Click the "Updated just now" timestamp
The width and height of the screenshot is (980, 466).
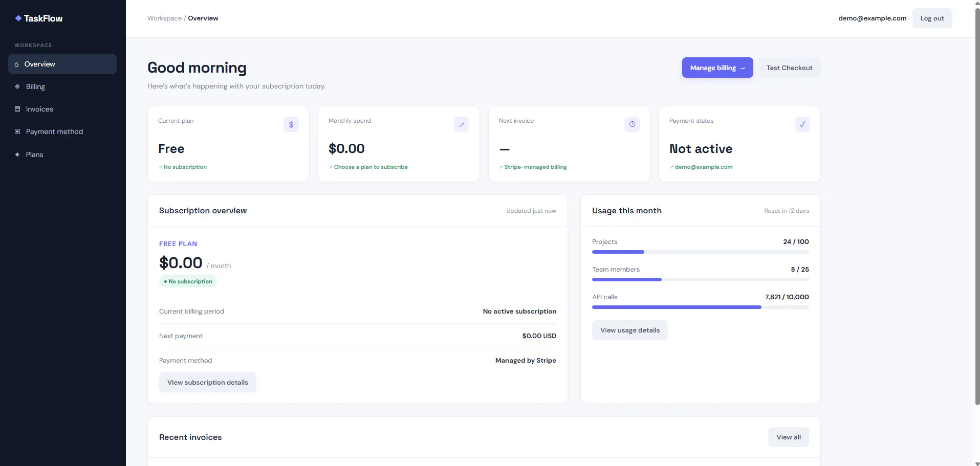[x=531, y=211]
